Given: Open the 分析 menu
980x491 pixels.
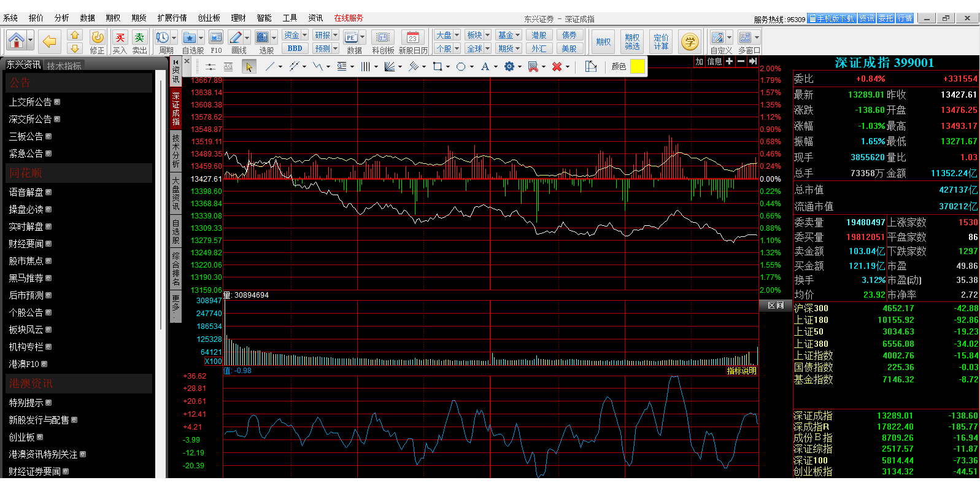Looking at the screenshot, I should click(x=61, y=18).
